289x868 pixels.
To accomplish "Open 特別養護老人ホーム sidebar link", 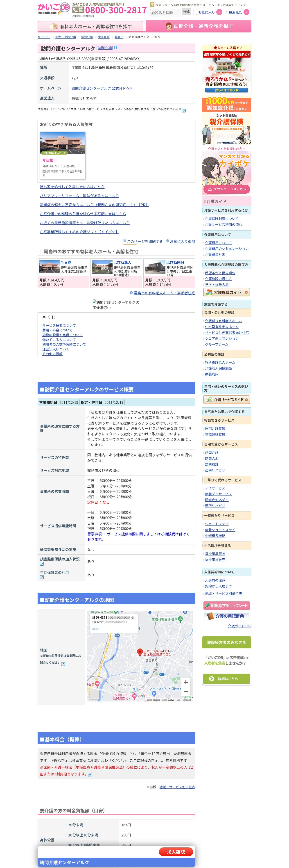I will tap(220, 363).
